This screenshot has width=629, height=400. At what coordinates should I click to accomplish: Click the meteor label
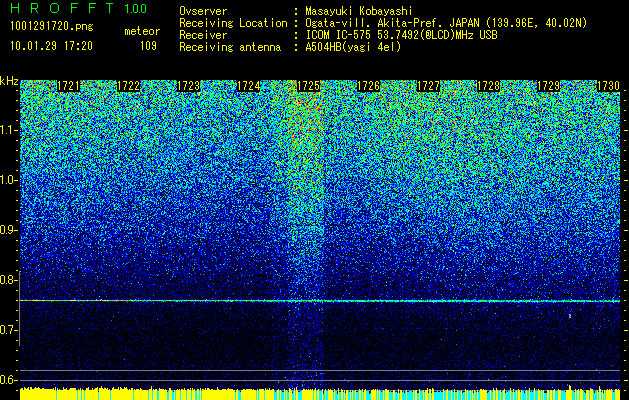coord(142,31)
